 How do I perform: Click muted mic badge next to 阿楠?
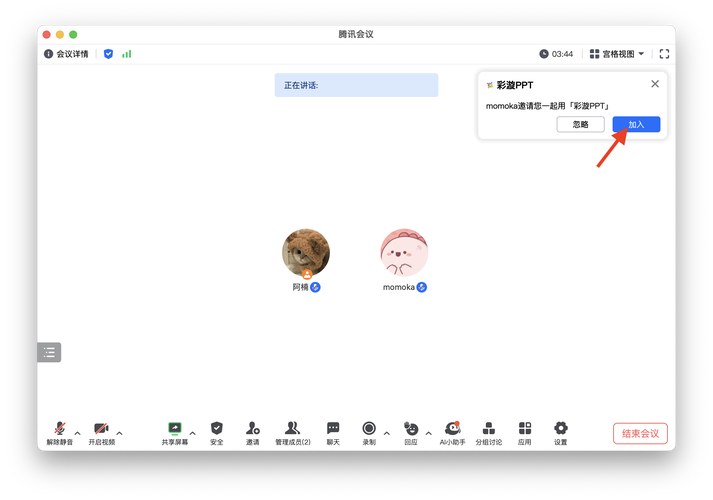pos(315,287)
